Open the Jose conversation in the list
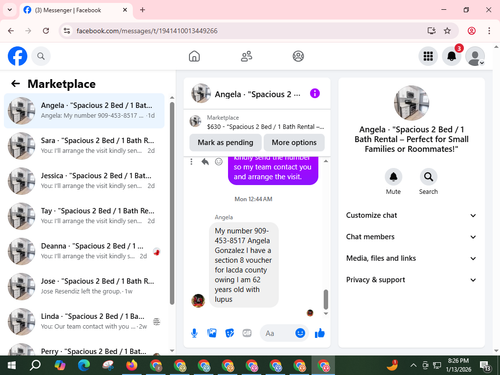This screenshot has height=375, width=500. (x=84, y=286)
